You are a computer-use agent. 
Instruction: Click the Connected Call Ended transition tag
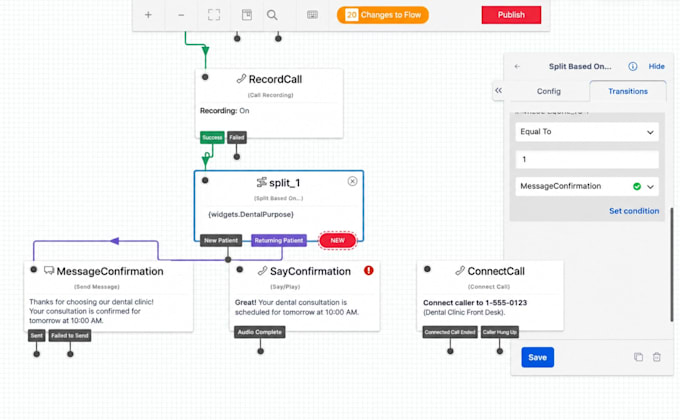point(450,332)
